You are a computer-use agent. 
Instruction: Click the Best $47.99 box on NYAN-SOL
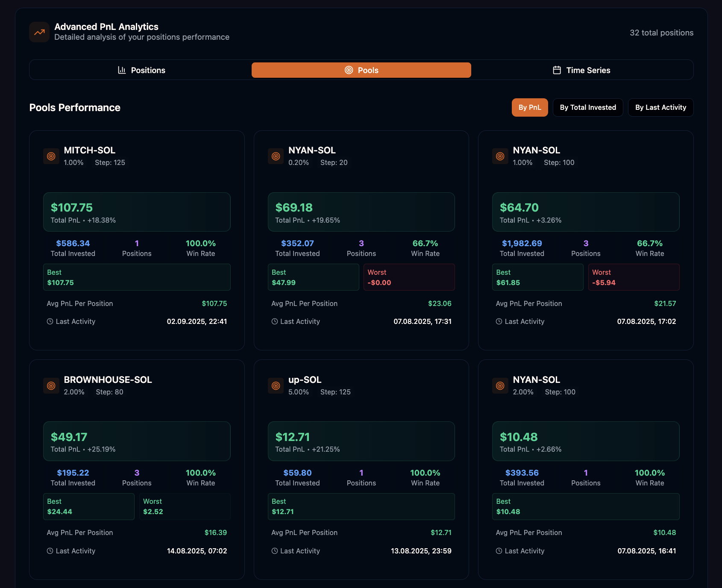click(x=313, y=277)
